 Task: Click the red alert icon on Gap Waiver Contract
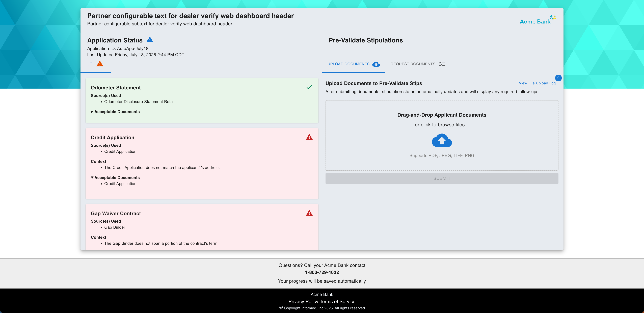pyautogui.click(x=309, y=213)
